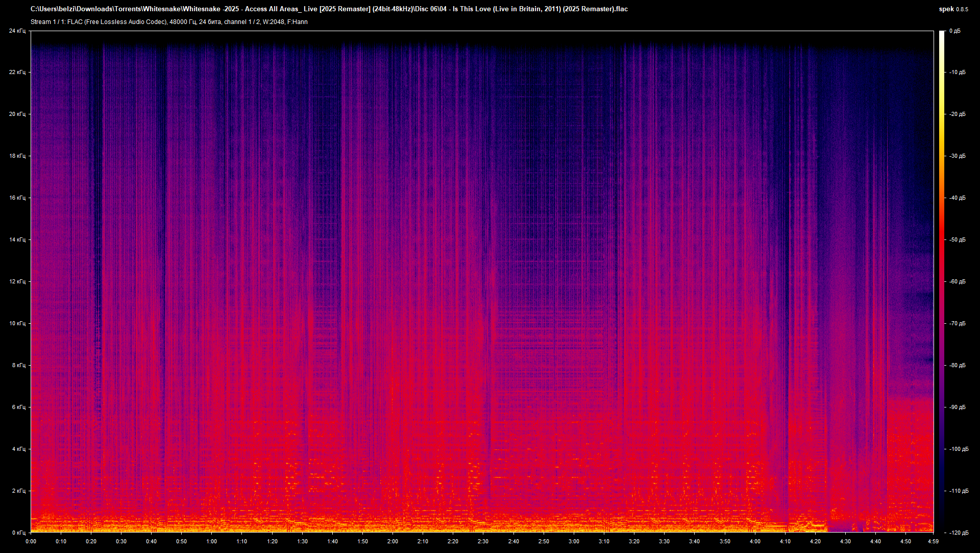Click the -60 дБ legend label
The height and width of the screenshot is (553, 980).
coord(957,281)
